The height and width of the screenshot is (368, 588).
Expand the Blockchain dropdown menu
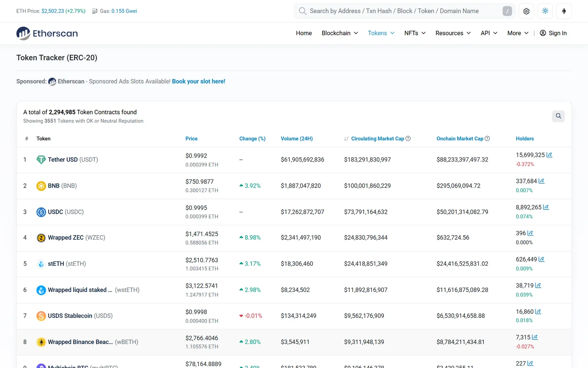point(340,33)
